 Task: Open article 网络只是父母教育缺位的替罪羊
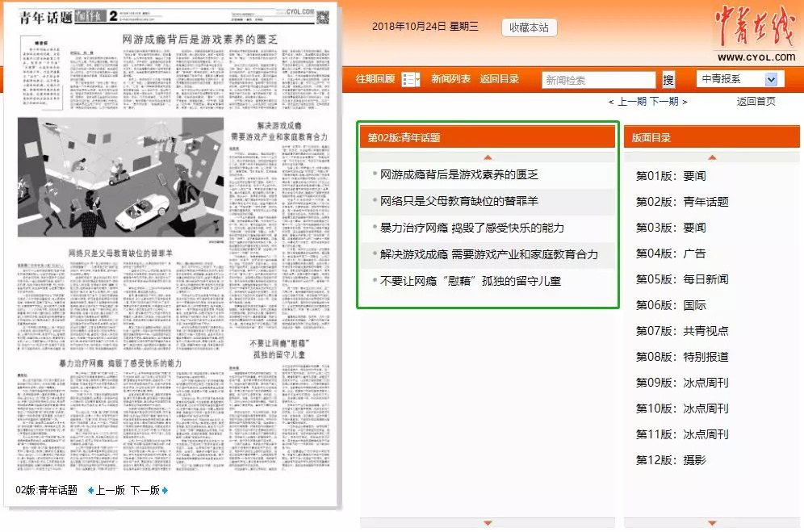click(x=459, y=201)
